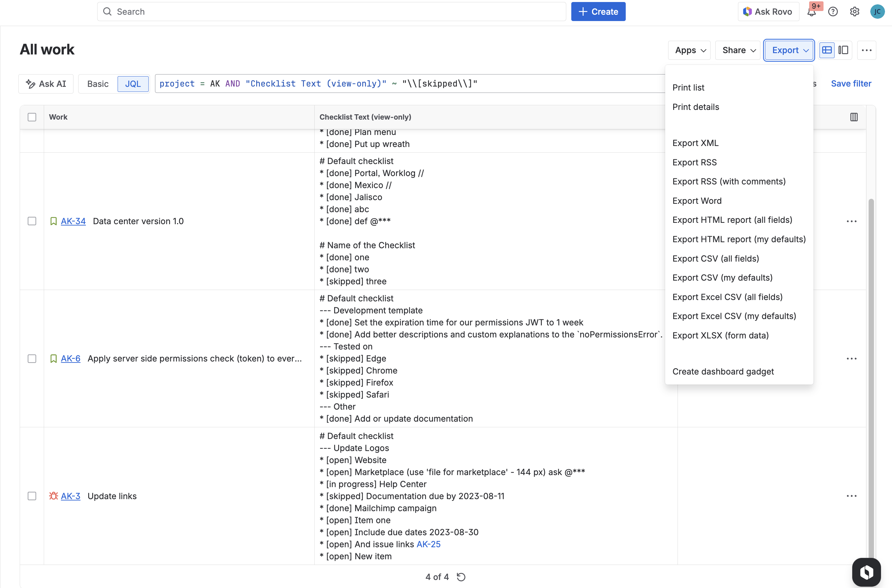The image size is (892, 588).
Task: Toggle the select-all checkbox in header
Action: [32, 117]
